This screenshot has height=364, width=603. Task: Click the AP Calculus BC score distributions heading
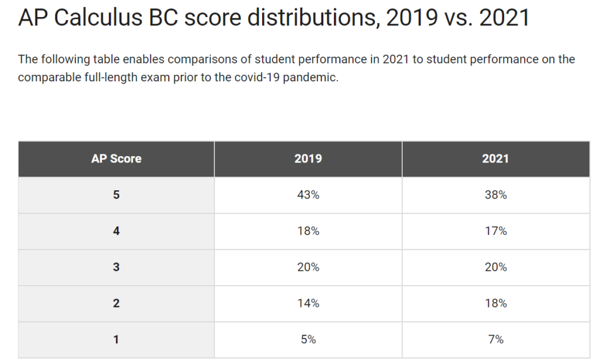click(x=274, y=19)
